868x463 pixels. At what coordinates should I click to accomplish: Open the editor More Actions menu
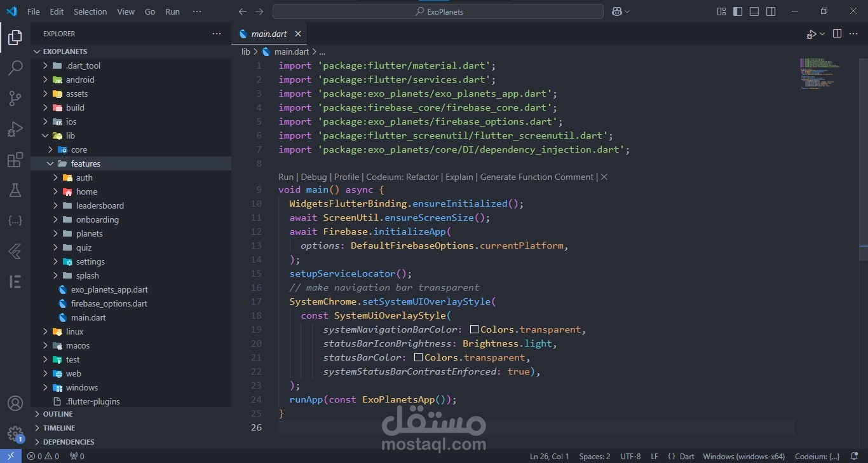point(854,34)
